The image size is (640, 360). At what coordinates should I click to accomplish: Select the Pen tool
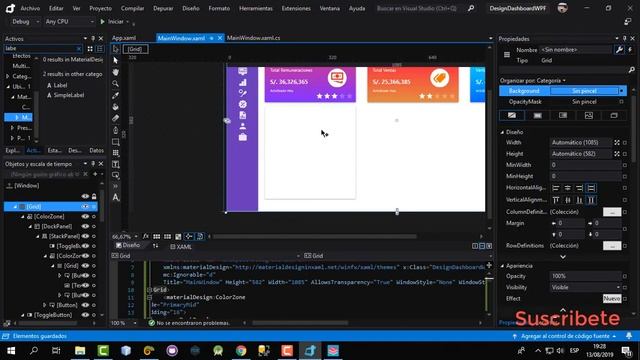pyautogui.click(x=116, y=130)
